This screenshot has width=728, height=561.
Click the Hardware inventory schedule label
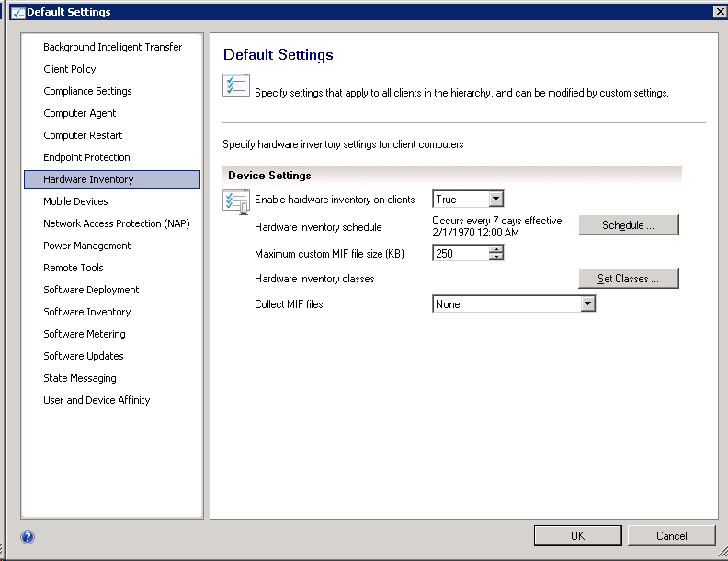coord(318,226)
